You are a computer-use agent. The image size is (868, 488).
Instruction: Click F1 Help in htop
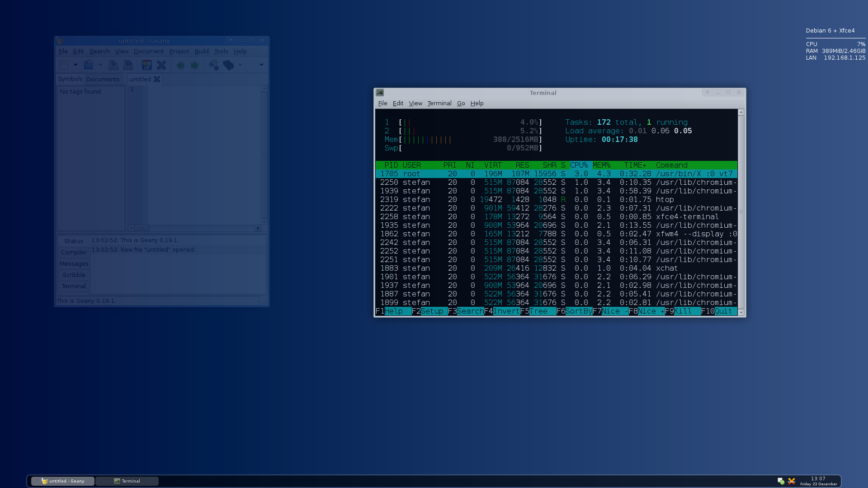coord(393,311)
